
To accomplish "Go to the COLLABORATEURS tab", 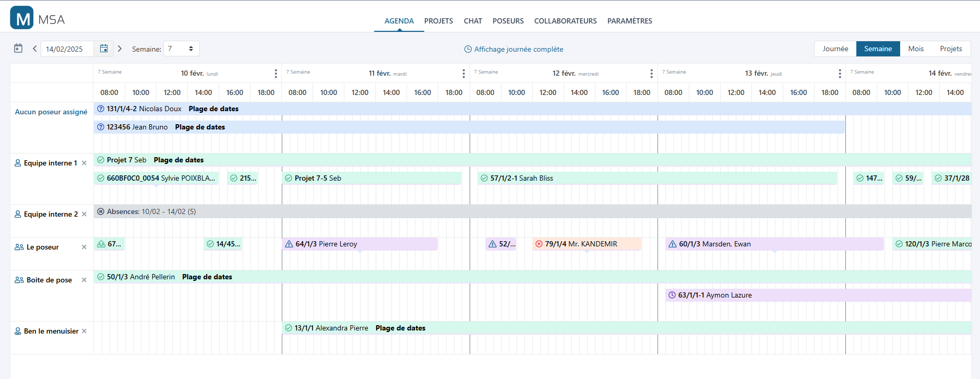I will (565, 21).
